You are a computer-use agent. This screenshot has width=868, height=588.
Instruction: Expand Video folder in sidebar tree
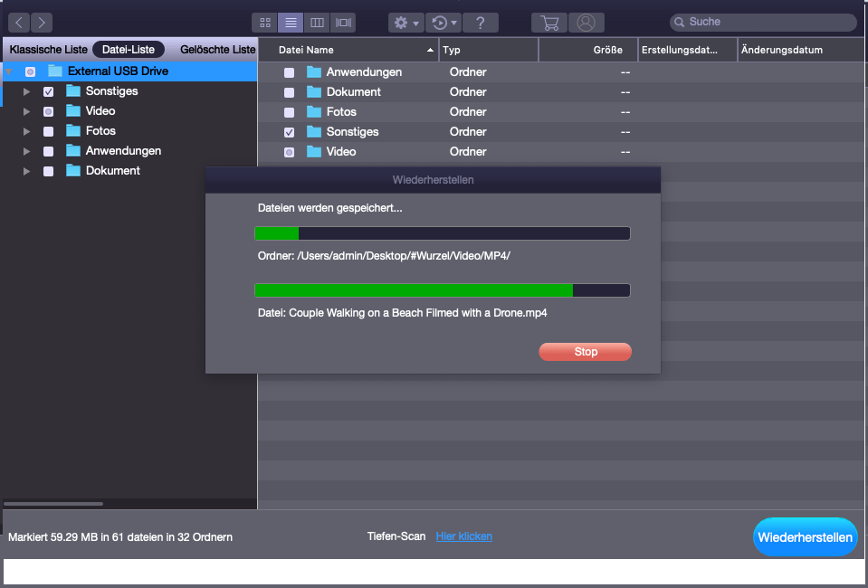tap(26, 111)
